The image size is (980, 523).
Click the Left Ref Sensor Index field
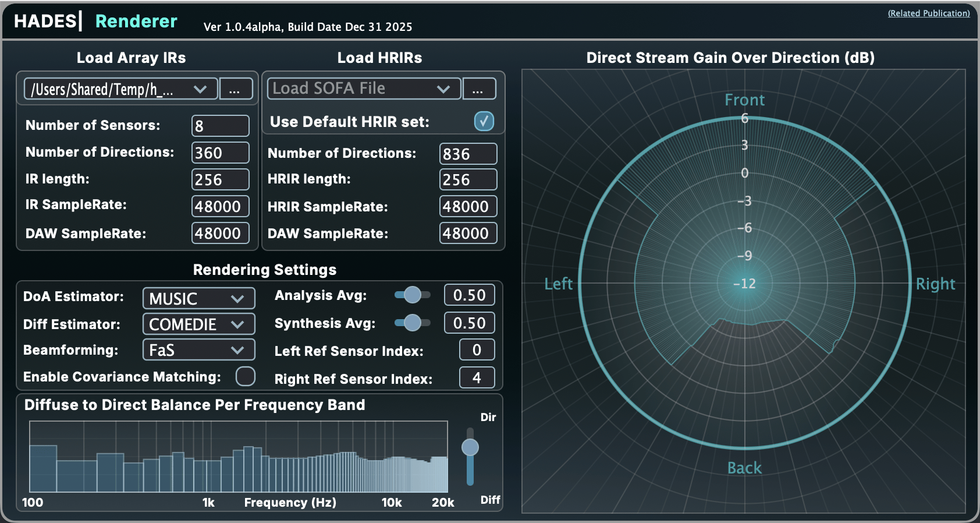click(477, 349)
